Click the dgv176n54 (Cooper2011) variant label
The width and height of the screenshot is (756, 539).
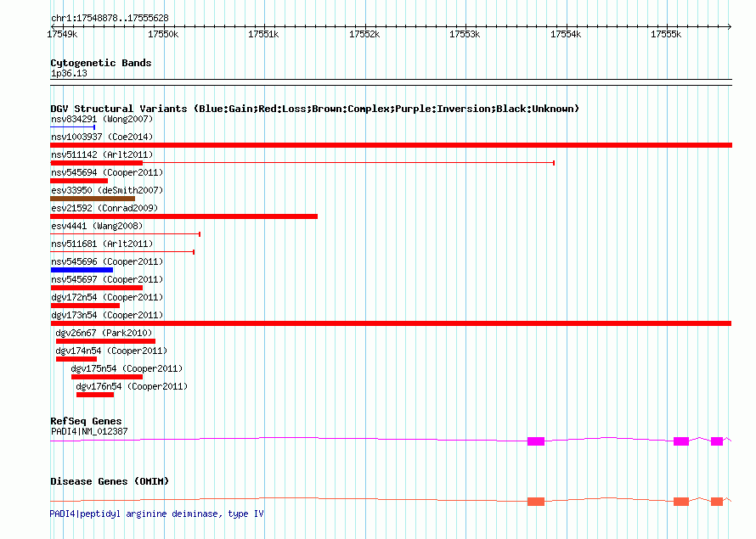[x=132, y=386]
